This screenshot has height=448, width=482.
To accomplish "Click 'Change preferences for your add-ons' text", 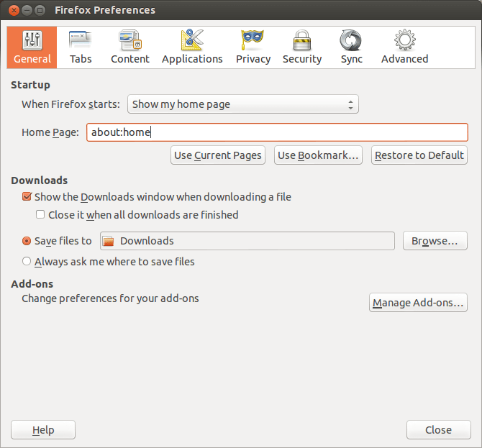I will 110,298.
